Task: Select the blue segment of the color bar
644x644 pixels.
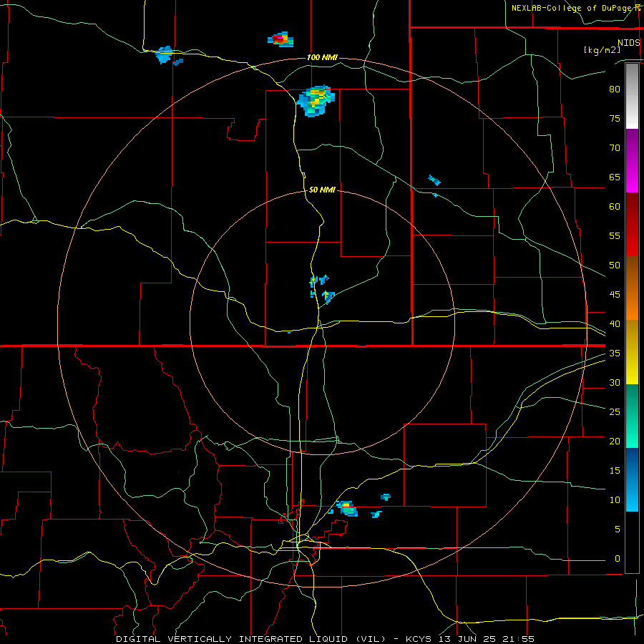Action: pyautogui.click(x=632, y=479)
